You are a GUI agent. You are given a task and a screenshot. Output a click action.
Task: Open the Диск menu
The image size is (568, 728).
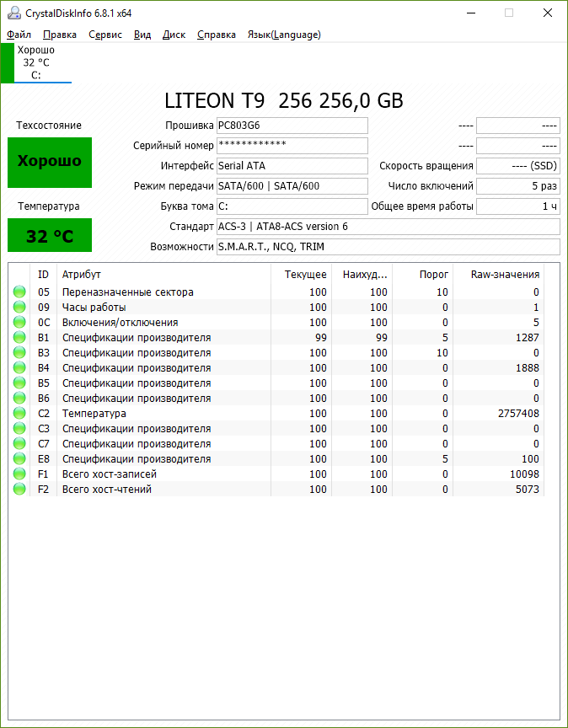174,35
